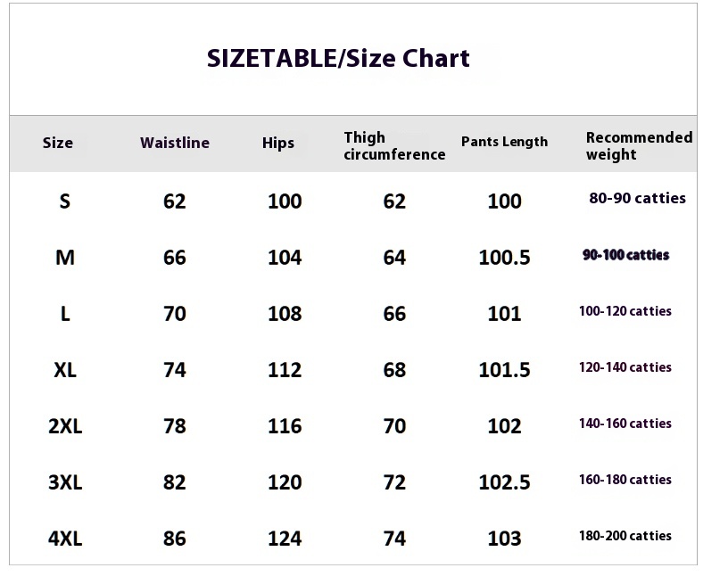Click the 180-200 catties weight cell
Image resolution: width=728 pixels, height=576 pixels.
(625, 536)
